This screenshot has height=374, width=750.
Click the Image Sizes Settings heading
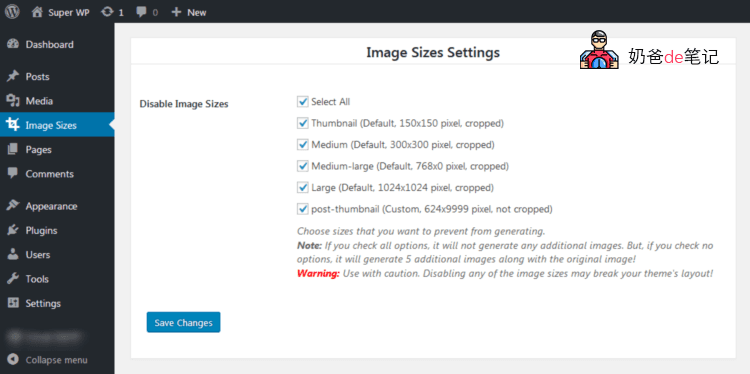pyautogui.click(x=433, y=52)
